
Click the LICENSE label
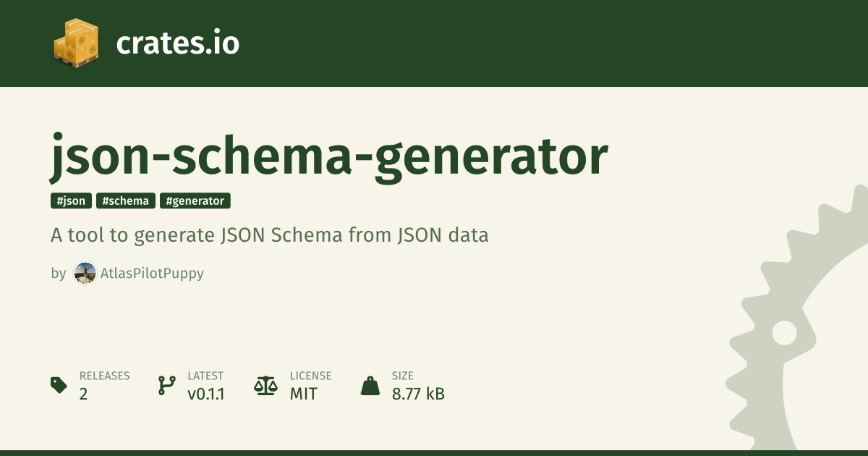(310, 376)
